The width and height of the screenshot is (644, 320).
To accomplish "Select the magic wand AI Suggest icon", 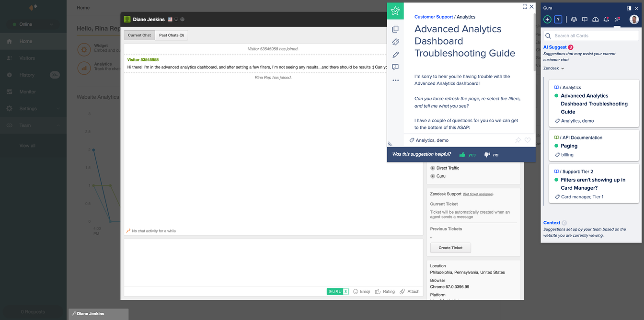I will point(617,20).
